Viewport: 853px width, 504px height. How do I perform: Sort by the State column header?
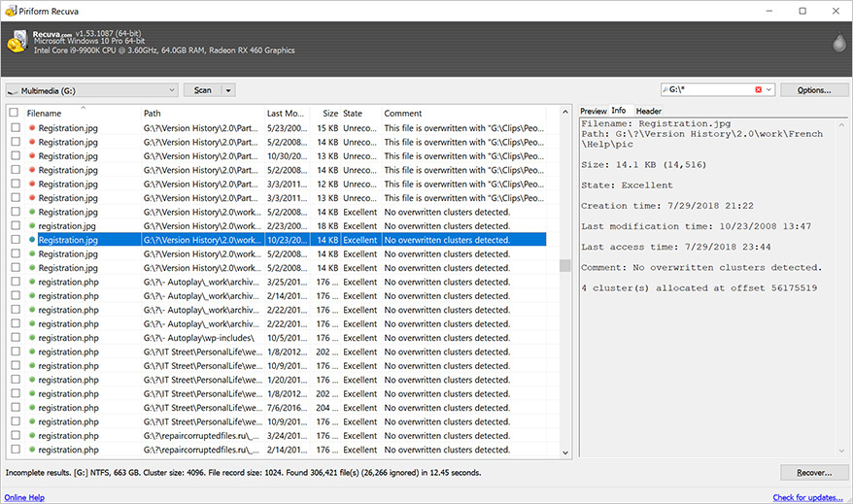pyautogui.click(x=360, y=113)
